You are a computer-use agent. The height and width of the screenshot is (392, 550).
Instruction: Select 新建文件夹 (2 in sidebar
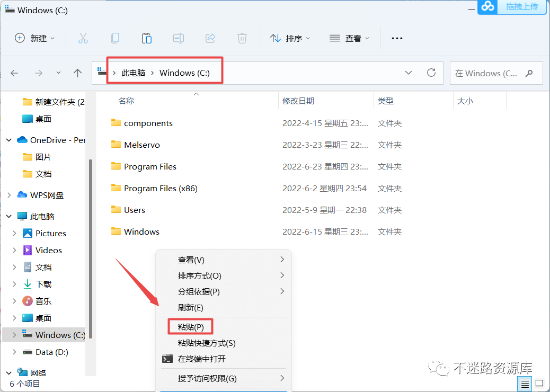pos(60,102)
